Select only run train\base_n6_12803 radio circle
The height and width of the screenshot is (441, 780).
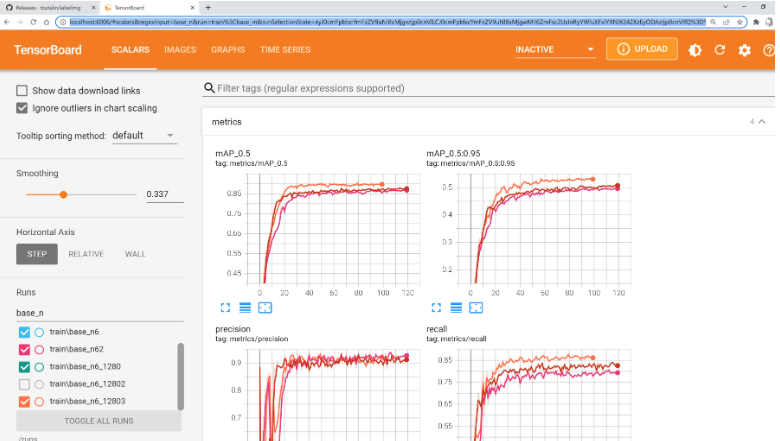(39, 402)
